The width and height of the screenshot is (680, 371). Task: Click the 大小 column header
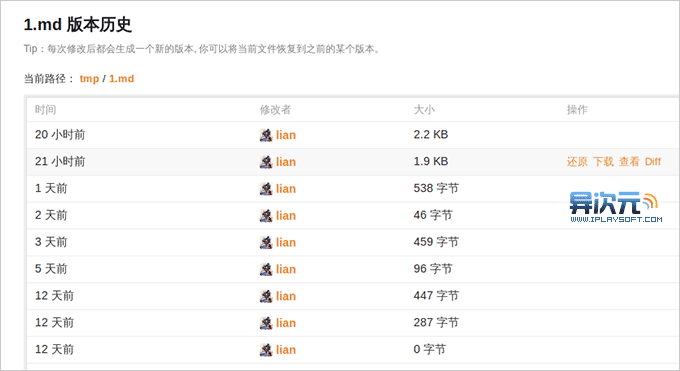coord(424,110)
